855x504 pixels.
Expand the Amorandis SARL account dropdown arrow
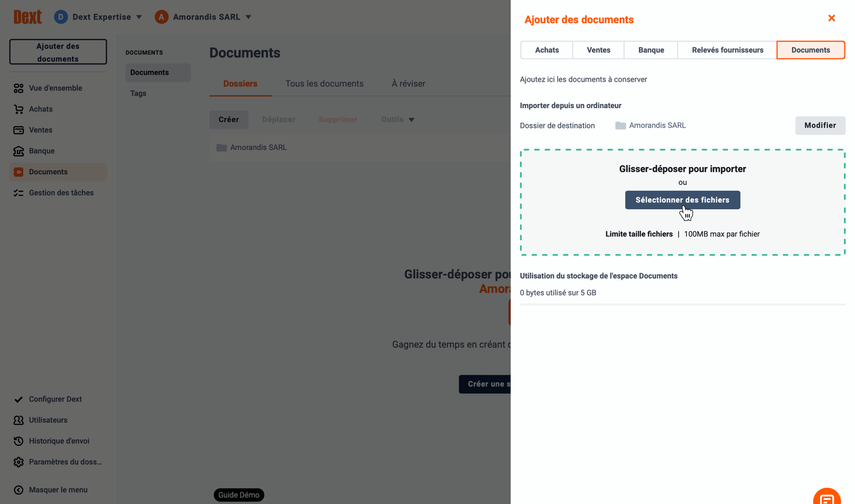click(x=248, y=17)
